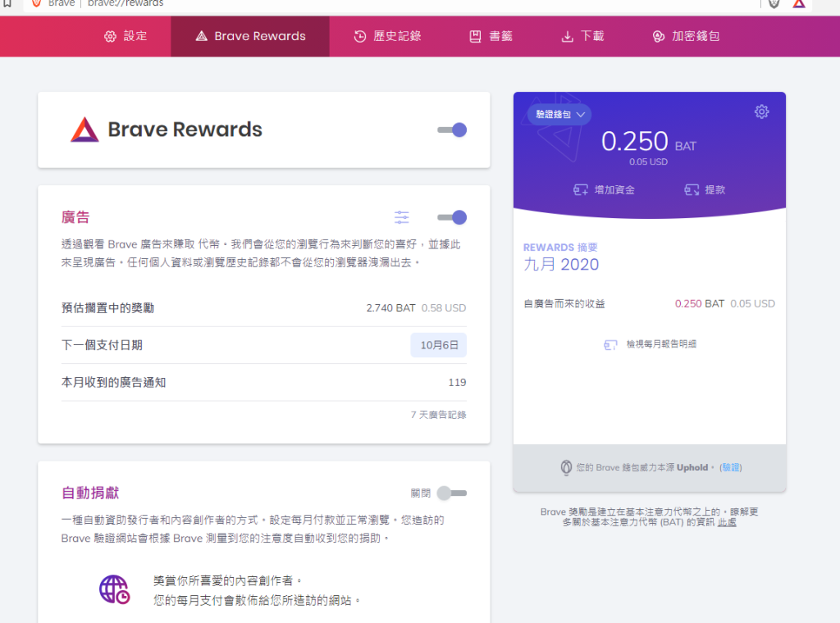The width and height of the screenshot is (840, 623).
Task: Open the 7 天廣告記錄 ads history link
Action: pos(438,415)
